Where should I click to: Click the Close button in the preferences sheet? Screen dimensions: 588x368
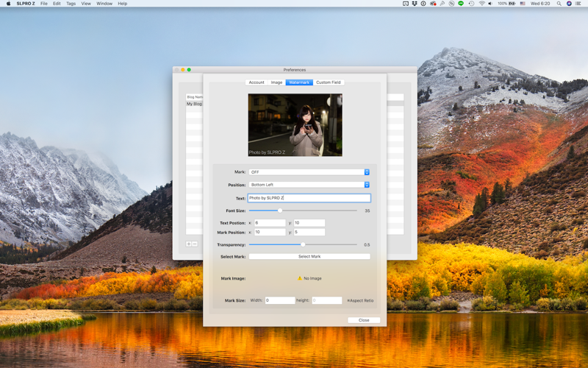(364, 320)
